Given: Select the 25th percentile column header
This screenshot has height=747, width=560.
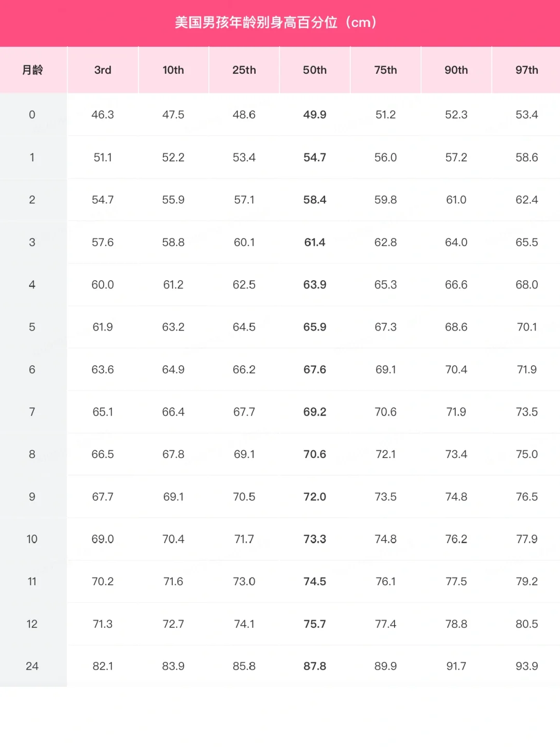Looking at the screenshot, I should click(x=244, y=70).
